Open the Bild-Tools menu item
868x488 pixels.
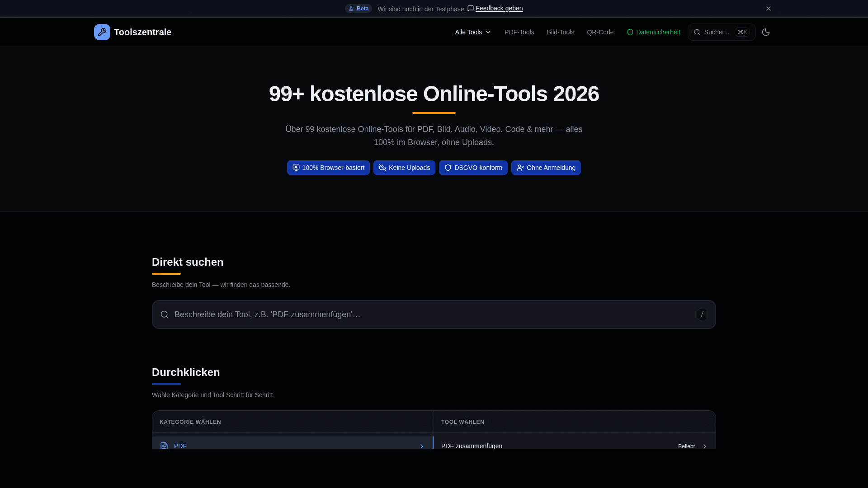pyautogui.click(x=561, y=32)
